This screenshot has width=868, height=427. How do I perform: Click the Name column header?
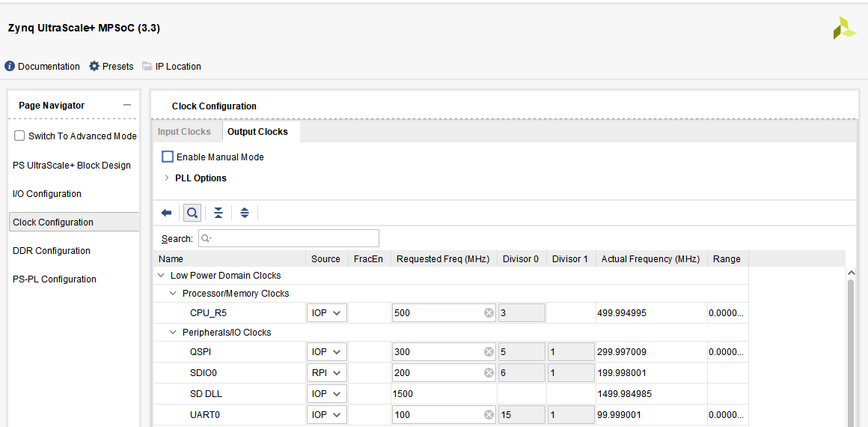[230, 258]
